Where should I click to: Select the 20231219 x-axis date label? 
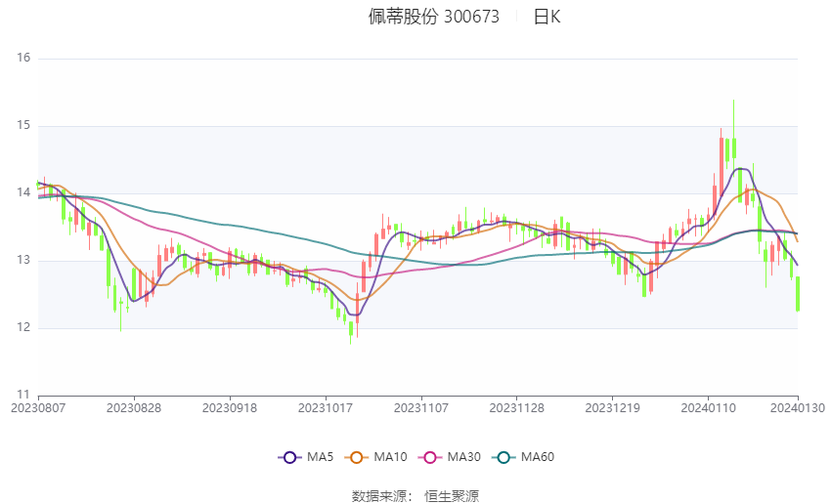pos(613,408)
